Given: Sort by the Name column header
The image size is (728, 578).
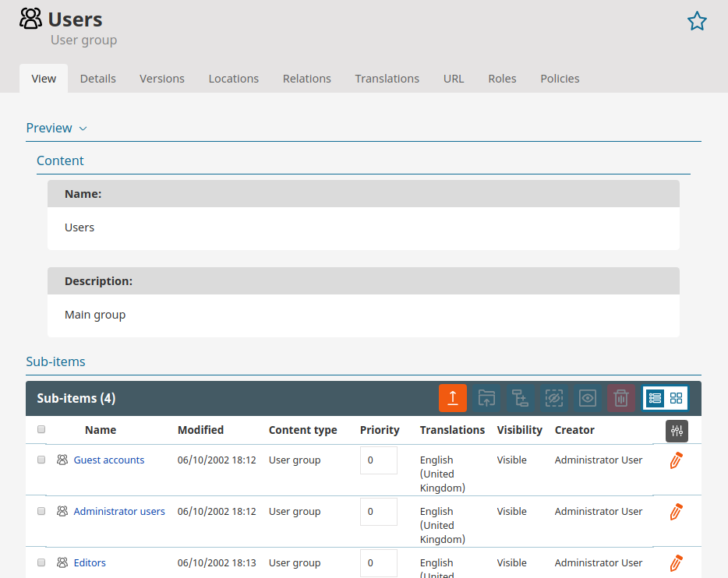Looking at the screenshot, I should (x=101, y=430).
